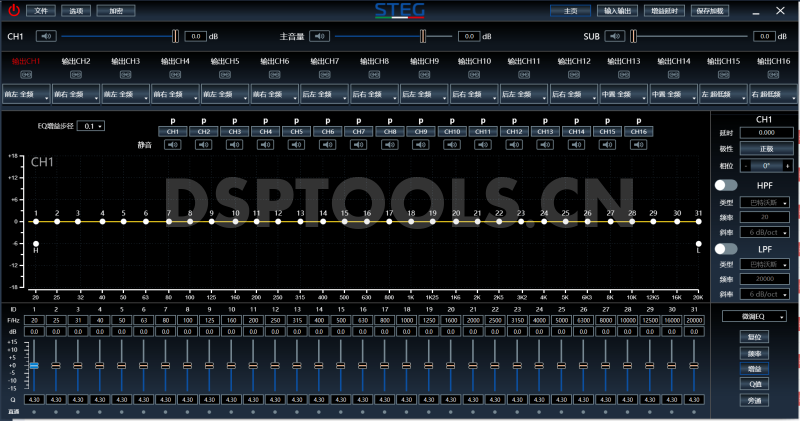
Task: Click the 主音量 master volume slider handle
Action: pyautogui.click(x=422, y=36)
